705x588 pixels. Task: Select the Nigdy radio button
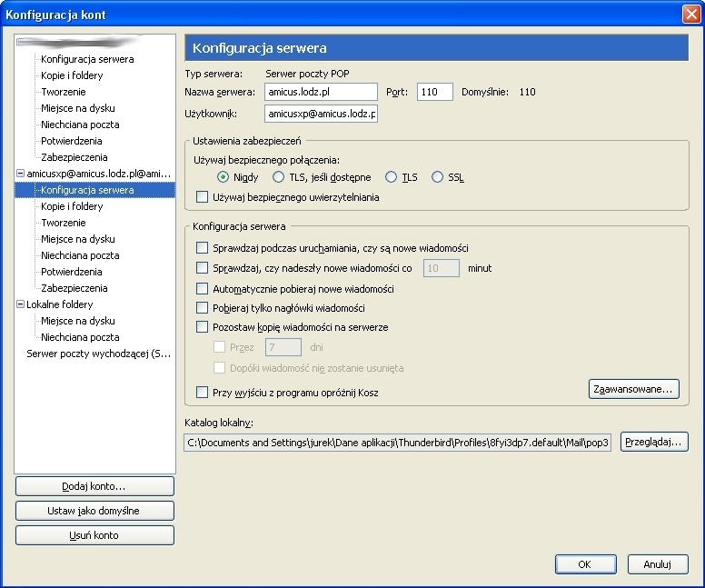pyautogui.click(x=223, y=177)
